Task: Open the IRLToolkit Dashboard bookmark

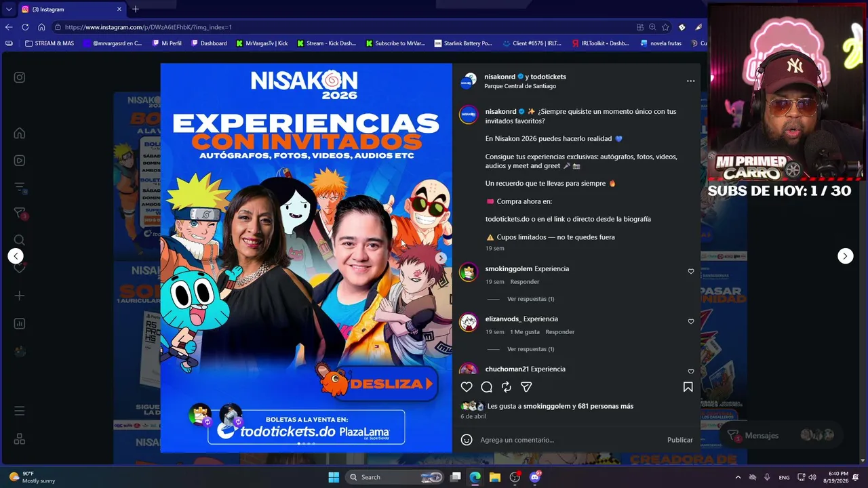Action: click(600, 43)
